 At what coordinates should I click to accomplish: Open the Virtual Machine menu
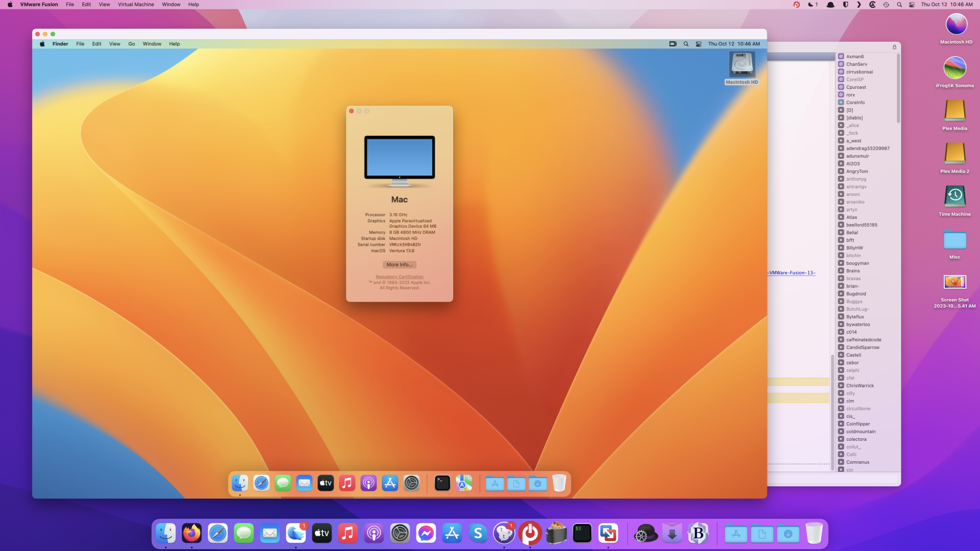[x=136, y=4]
